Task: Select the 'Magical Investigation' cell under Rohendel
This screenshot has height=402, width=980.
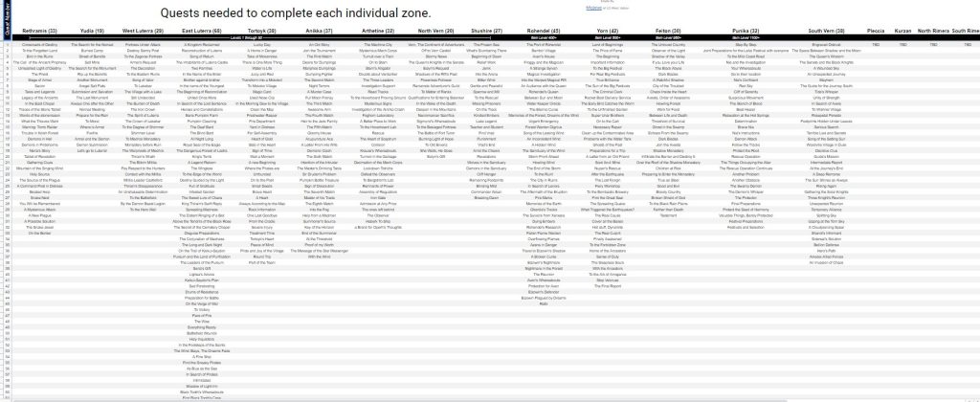Action: point(544,75)
